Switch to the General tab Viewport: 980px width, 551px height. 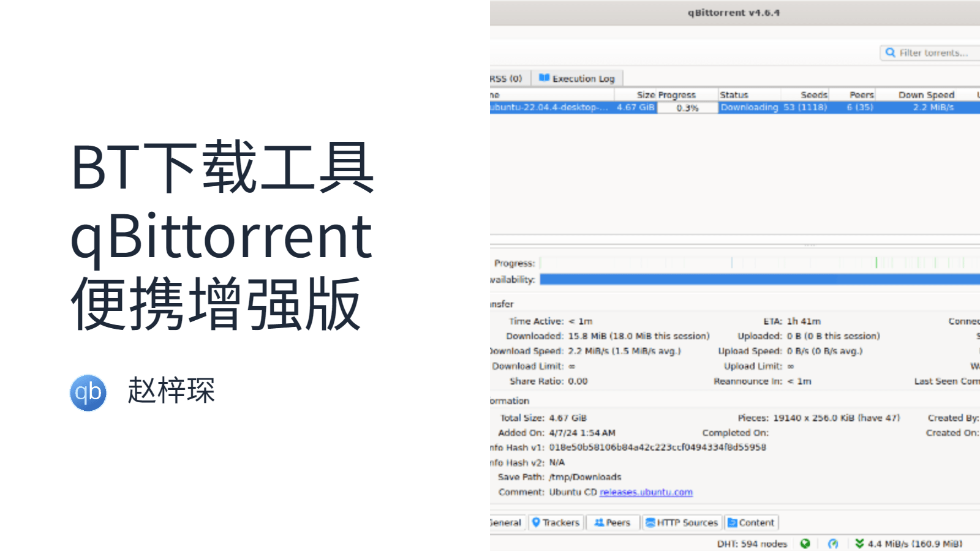pyautogui.click(x=507, y=523)
